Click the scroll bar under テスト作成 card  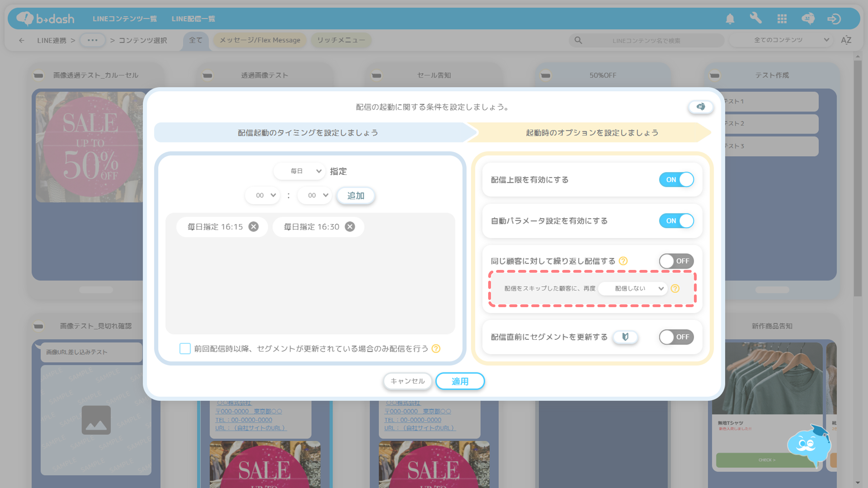(772, 290)
